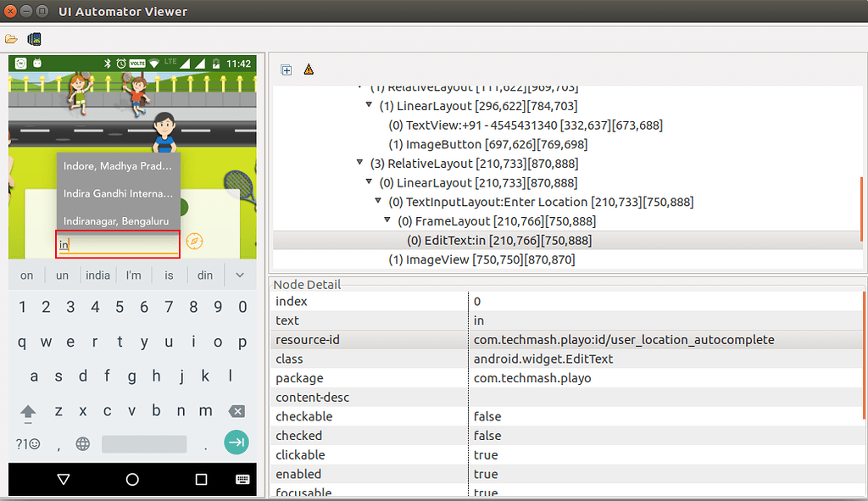Click the location input field containing 'in'
Viewport: 868px width, 501px height.
coord(118,244)
